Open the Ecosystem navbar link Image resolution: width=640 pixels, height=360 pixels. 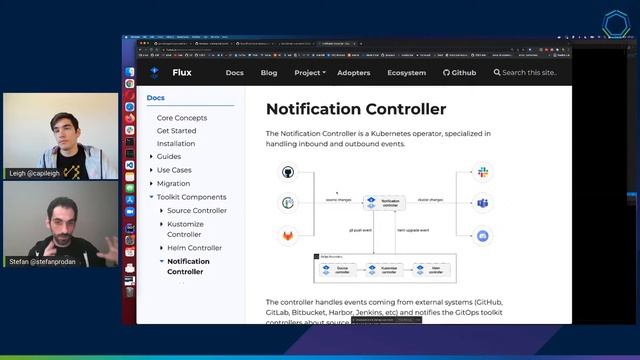point(407,73)
